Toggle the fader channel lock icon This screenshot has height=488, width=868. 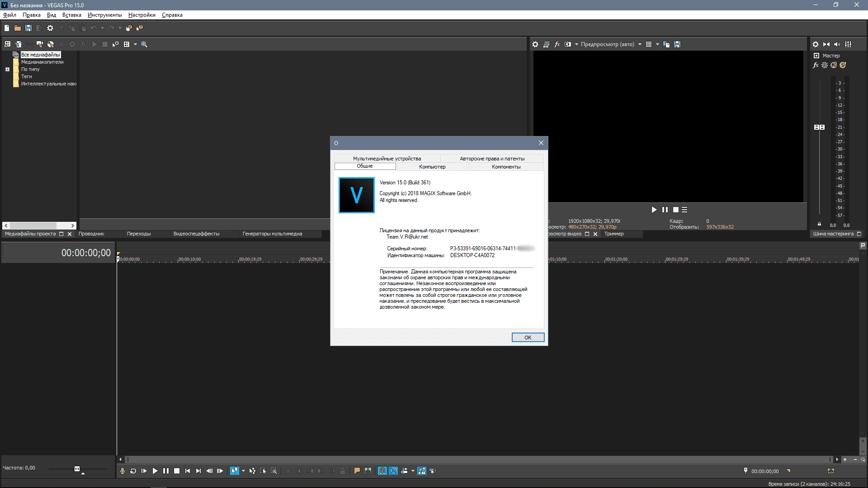pyautogui.click(x=819, y=224)
